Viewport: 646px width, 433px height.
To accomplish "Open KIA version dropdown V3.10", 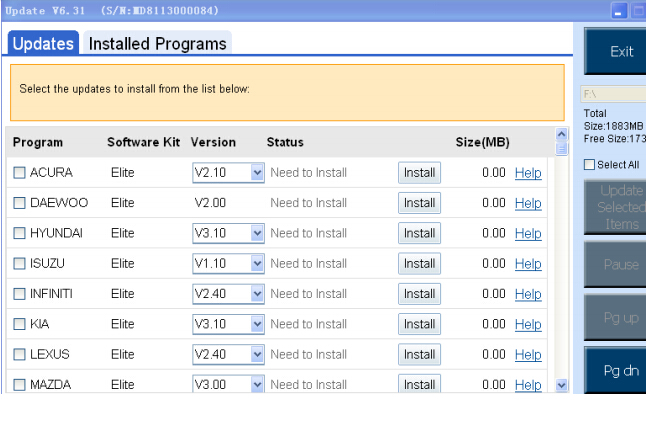I will 228,324.
